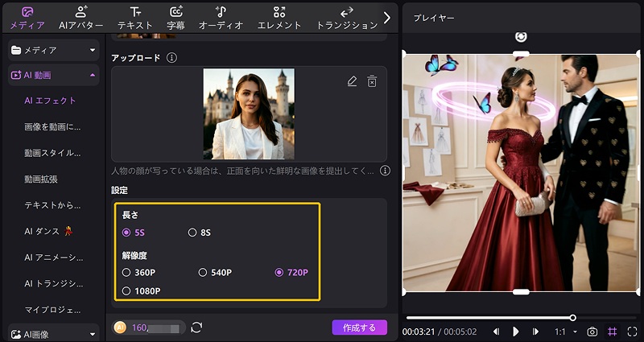Open info icon beside face image hint
This screenshot has height=342, width=644.
[385, 171]
